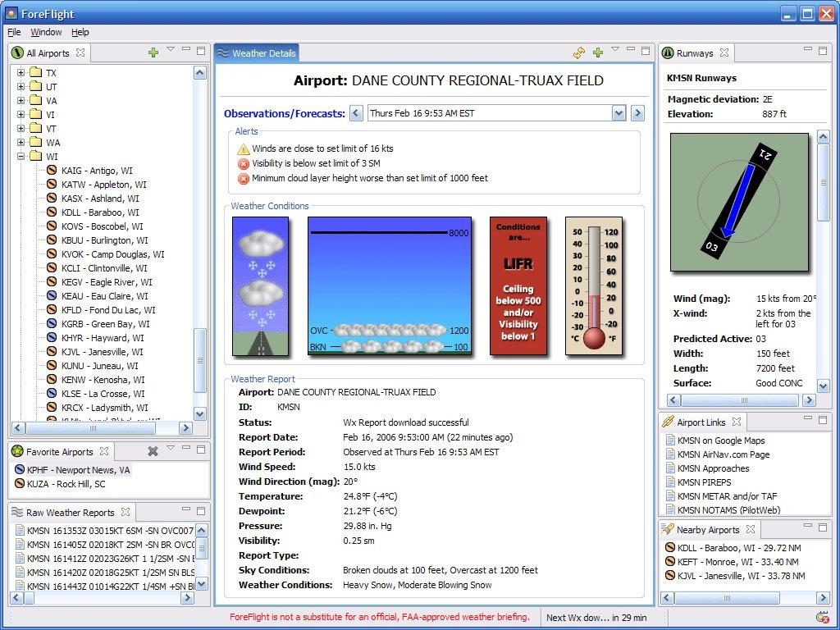Expand the VA state folder

[x=21, y=100]
